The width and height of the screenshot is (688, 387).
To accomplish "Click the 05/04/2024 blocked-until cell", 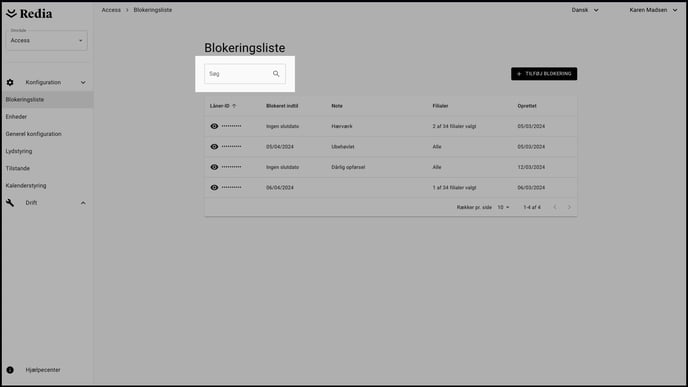I will tap(280, 147).
